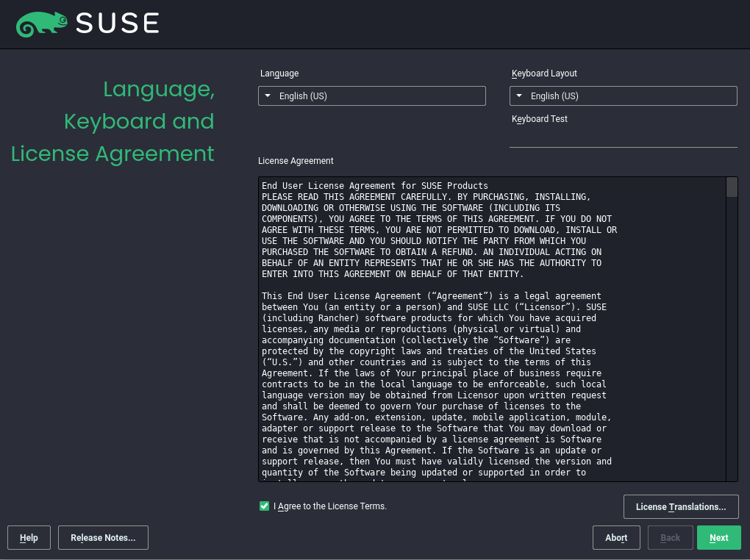Click the dropdown arrow on Language selector
750x560 pixels.
(268, 96)
